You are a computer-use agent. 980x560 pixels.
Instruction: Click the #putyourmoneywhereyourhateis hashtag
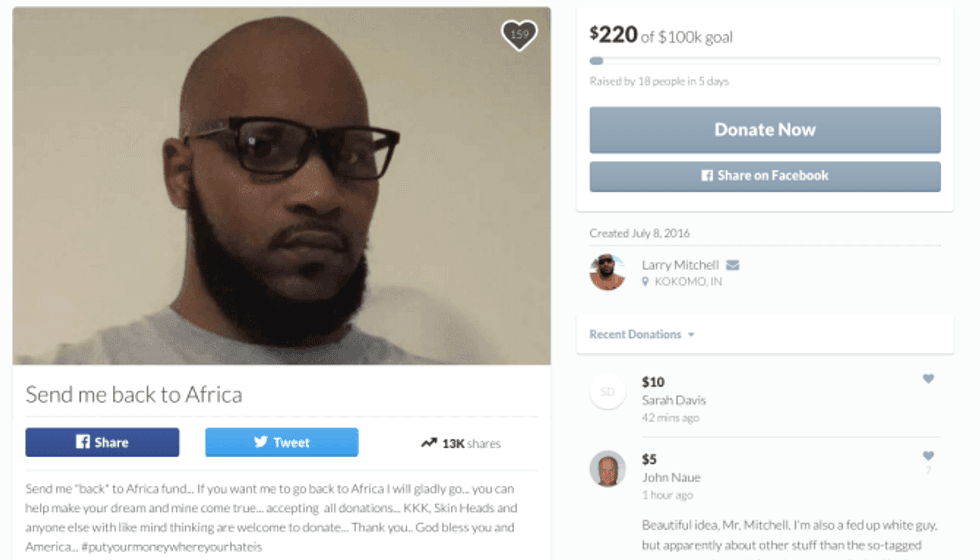coord(172,547)
